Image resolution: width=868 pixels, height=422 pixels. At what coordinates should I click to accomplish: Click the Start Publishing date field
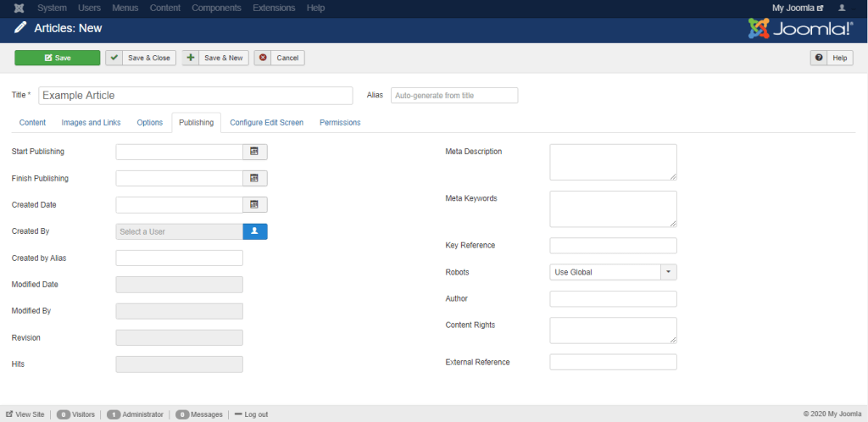coord(180,152)
